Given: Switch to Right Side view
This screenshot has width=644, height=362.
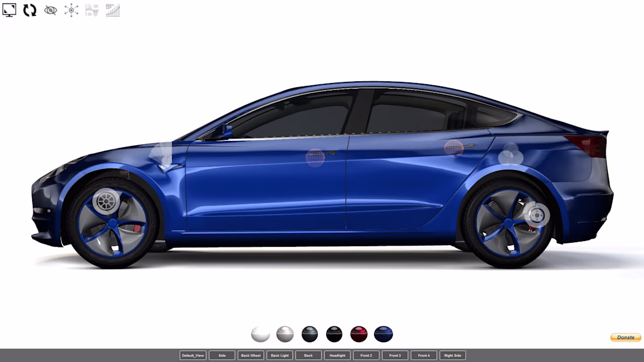Looking at the screenshot, I should (453, 356).
